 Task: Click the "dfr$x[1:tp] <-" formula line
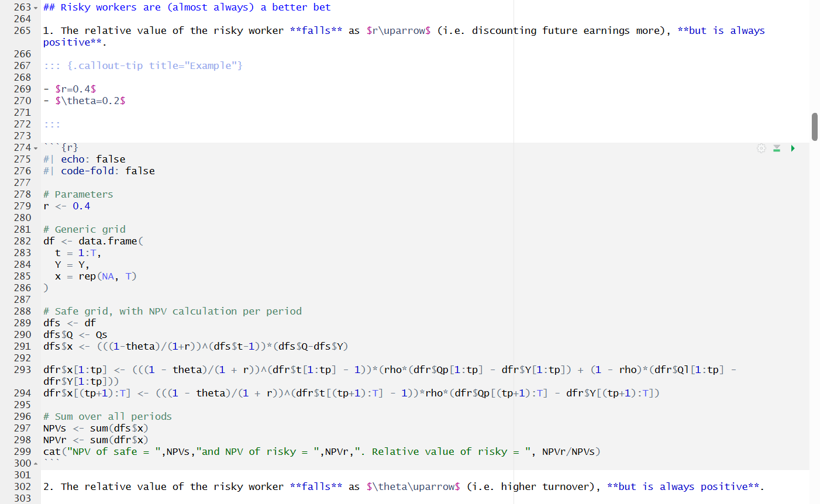390,375
